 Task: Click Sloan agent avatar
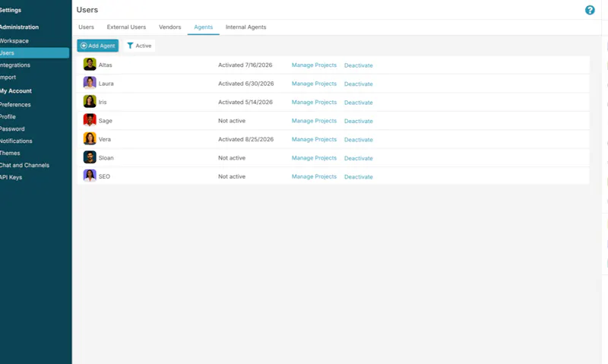click(90, 157)
